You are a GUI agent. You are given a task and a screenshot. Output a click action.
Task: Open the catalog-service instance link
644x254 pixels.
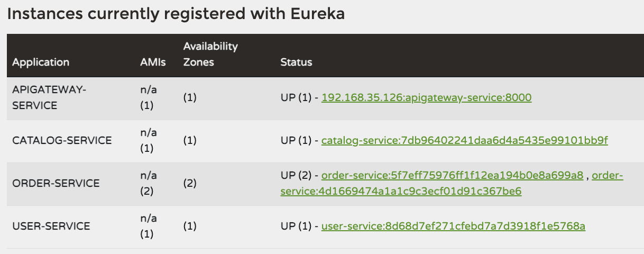pos(464,141)
